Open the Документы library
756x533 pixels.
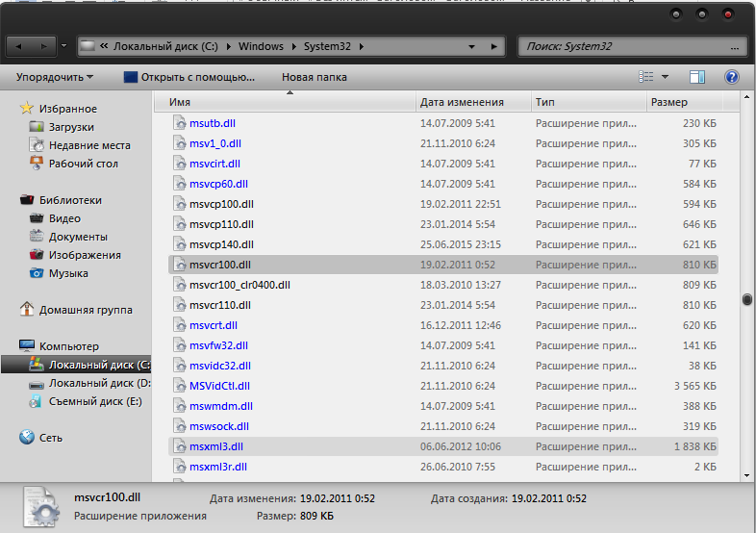click(78, 237)
